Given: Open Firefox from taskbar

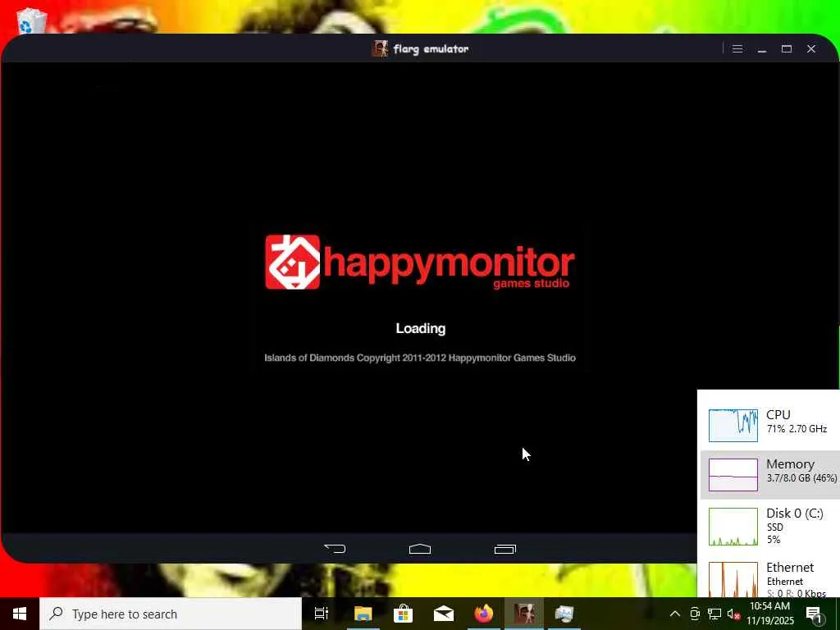Looking at the screenshot, I should [x=484, y=614].
